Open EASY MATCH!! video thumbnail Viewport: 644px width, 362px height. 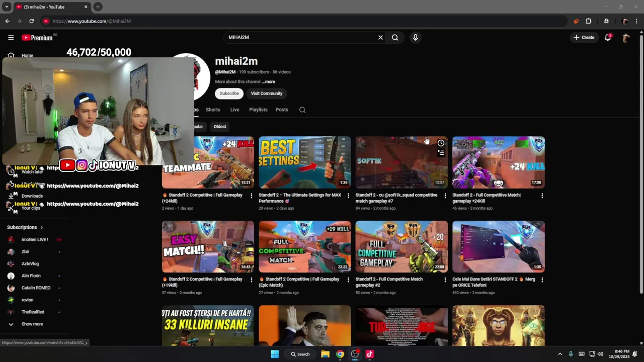pos(208,247)
